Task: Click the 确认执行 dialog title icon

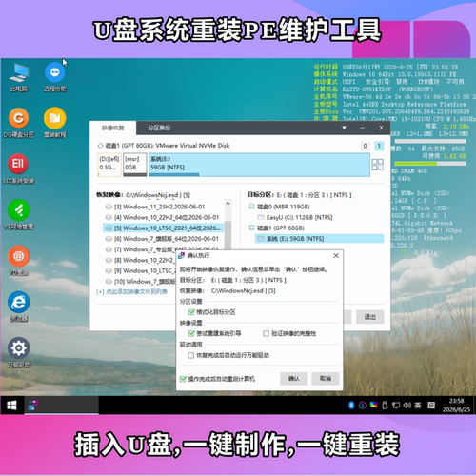Action: tap(181, 255)
